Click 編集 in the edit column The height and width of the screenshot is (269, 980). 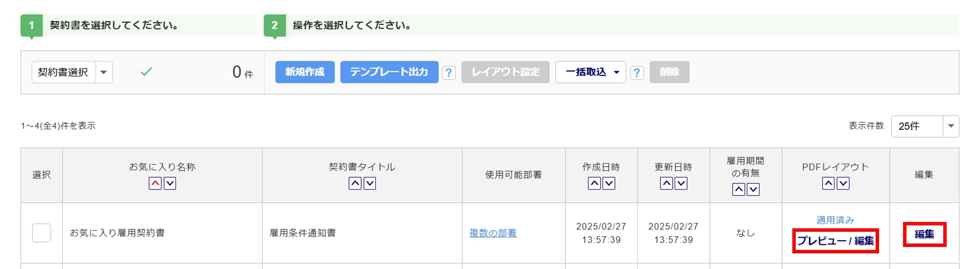point(924,234)
